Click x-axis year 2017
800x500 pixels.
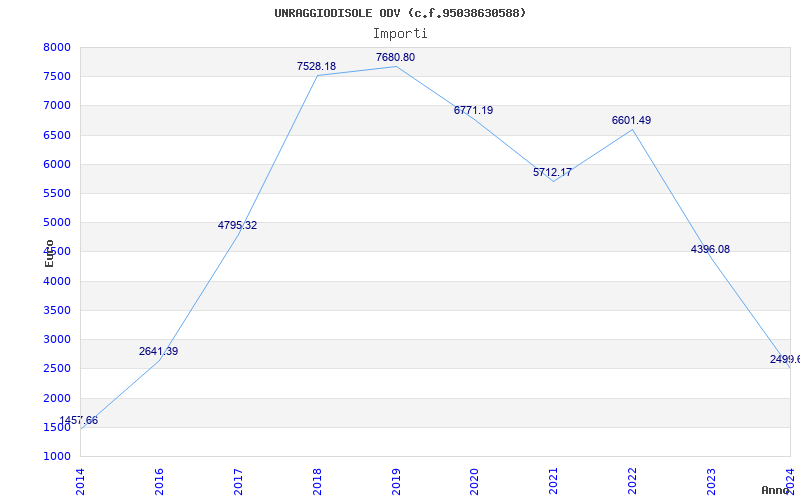(238, 481)
